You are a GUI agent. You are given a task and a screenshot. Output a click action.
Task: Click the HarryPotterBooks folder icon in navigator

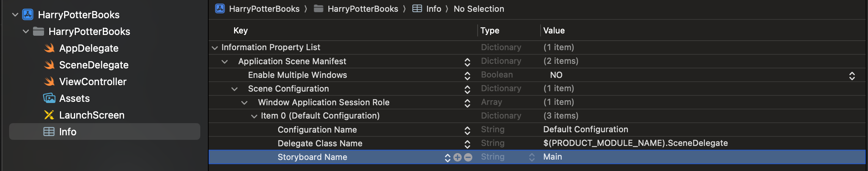[x=38, y=31]
